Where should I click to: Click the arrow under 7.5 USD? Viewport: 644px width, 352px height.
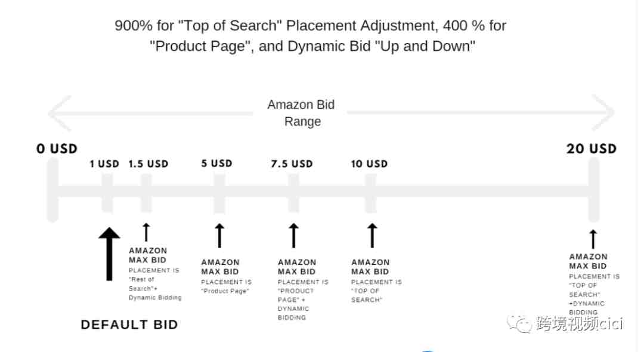click(x=293, y=235)
